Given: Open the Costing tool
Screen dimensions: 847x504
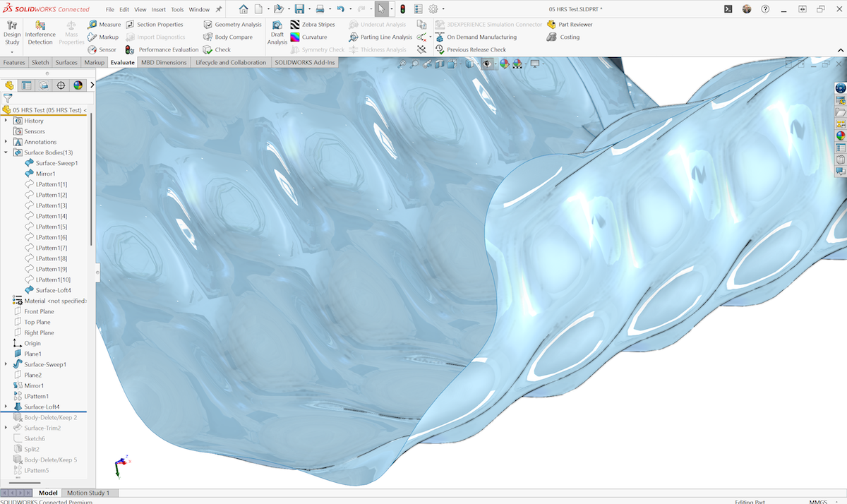Looking at the screenshot, I should [x=563, y=37].
